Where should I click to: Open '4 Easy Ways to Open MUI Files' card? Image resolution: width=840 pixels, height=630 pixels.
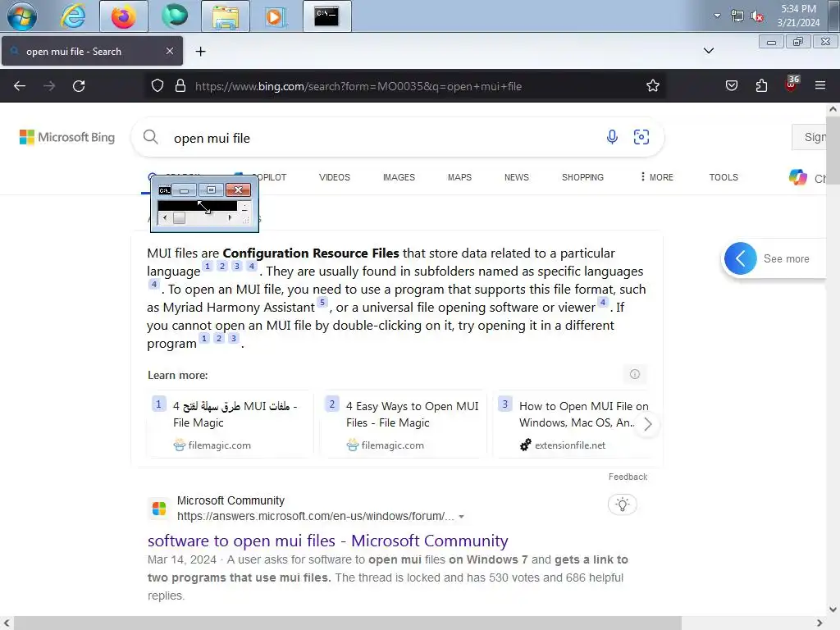[x=403, y=424]
